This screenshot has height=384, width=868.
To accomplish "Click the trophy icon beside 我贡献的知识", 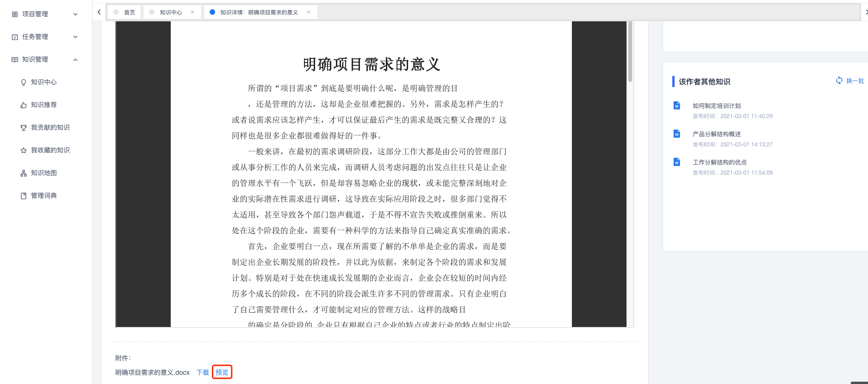I will point(24,128).
